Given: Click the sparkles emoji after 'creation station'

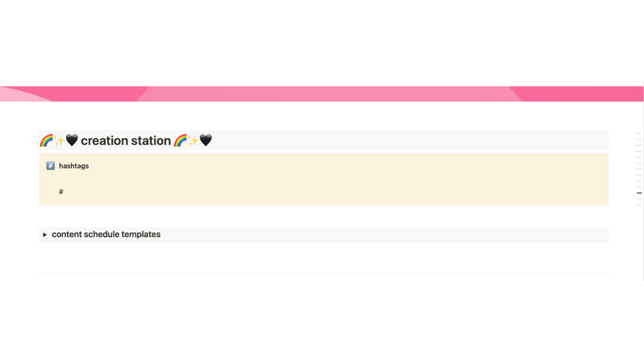Looking at the screenshot, I should 193,140.
